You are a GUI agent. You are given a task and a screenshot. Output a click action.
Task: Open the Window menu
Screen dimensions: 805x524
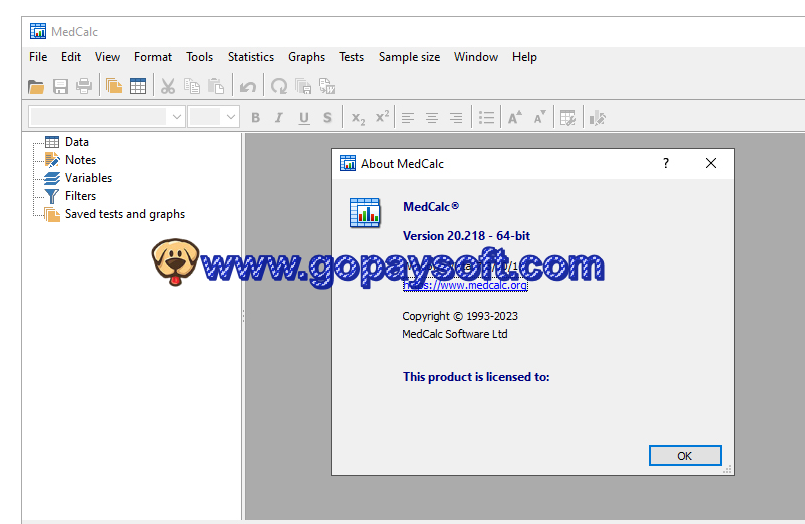(476, 57)
